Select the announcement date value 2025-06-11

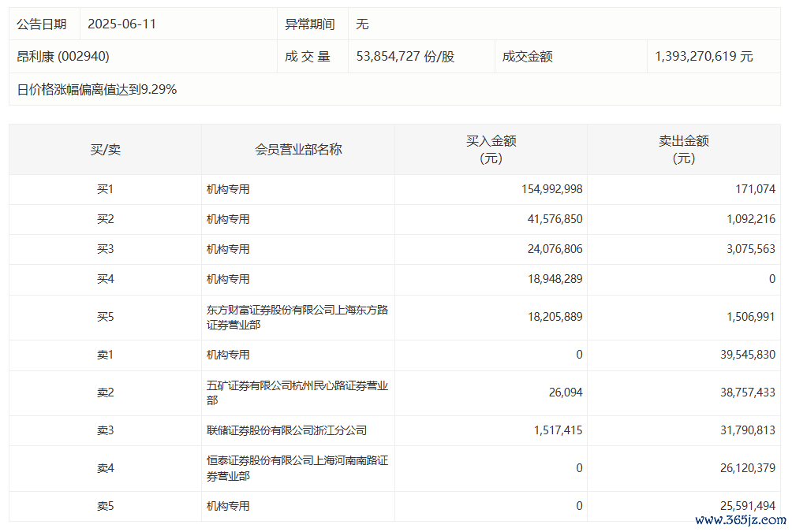(x=121, y=24)
